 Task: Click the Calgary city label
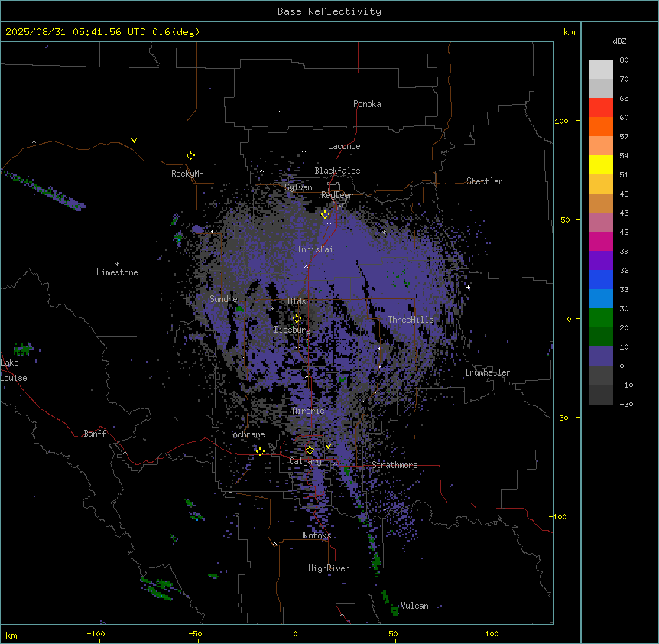coord(305,461)
